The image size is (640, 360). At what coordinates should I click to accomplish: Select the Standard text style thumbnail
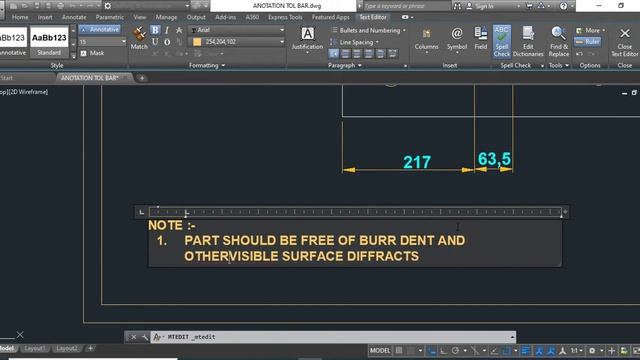49,42
